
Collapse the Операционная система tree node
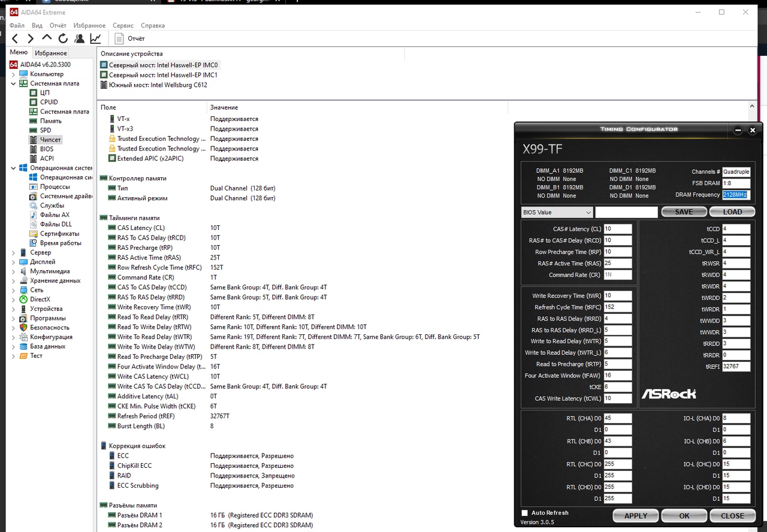[14, 168]
